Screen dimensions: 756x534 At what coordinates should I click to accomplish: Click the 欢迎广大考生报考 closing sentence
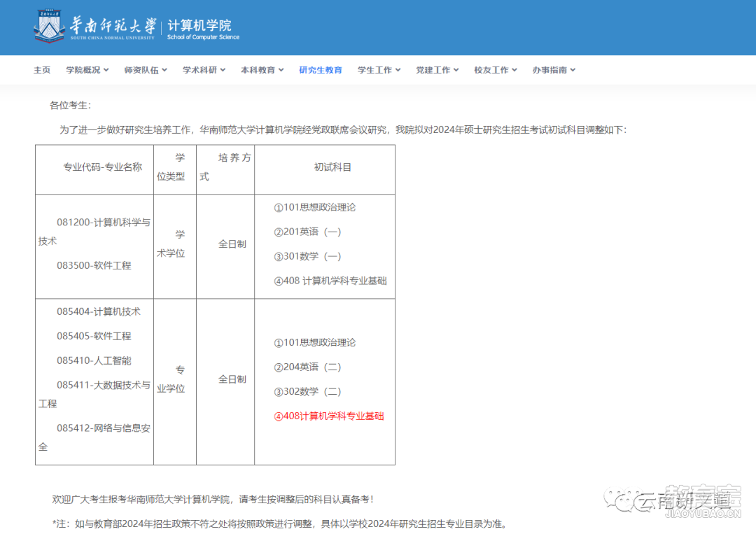pyautogui.click(x=213, y=499)
